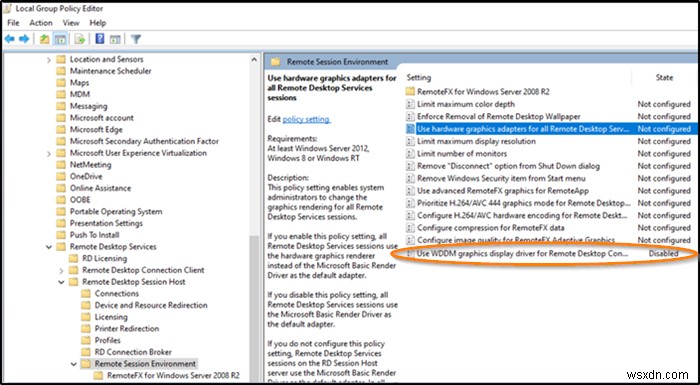Select Push To Install in the tree

(x=94, y=235)
